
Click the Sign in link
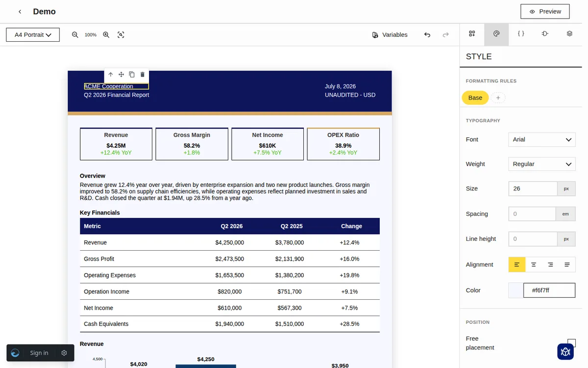(x=39, y=353)
